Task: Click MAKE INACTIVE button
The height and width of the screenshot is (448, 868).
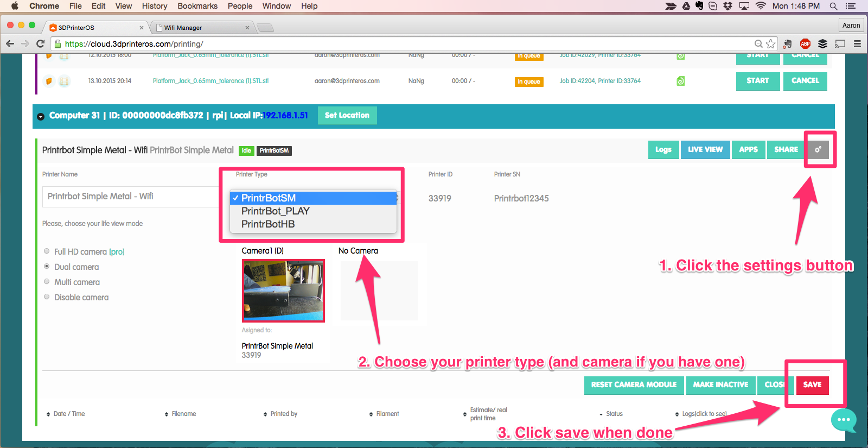Action: (720, 385)
